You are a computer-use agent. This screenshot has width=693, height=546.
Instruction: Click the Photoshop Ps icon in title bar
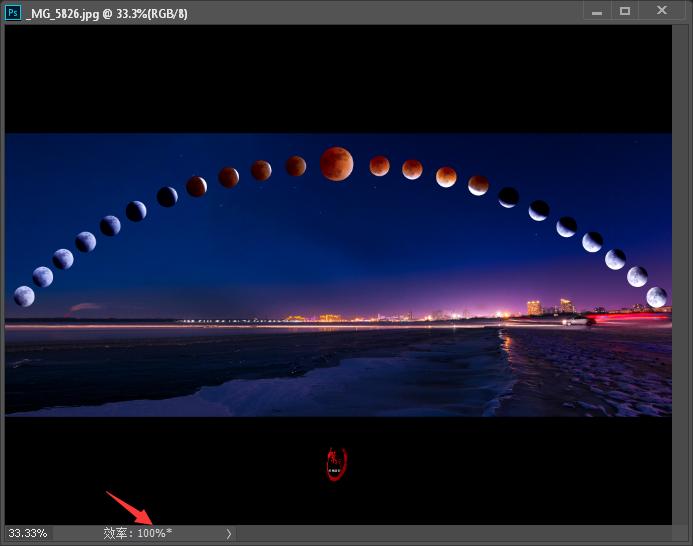(13, 12)
